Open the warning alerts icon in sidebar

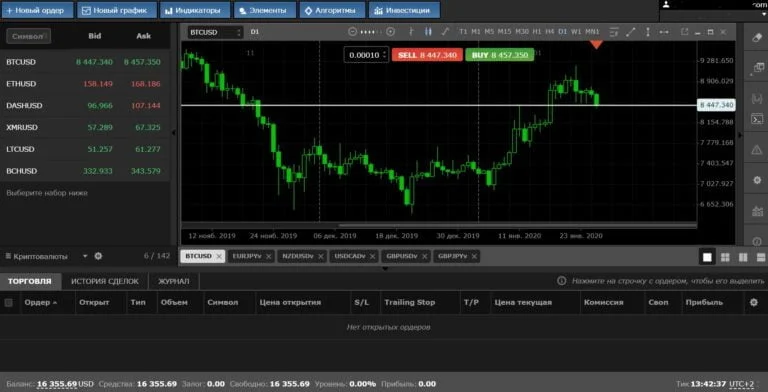click(757, 151)
